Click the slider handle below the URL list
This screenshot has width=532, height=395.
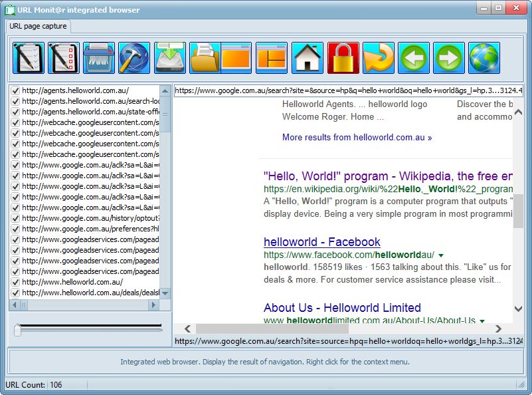17,330
